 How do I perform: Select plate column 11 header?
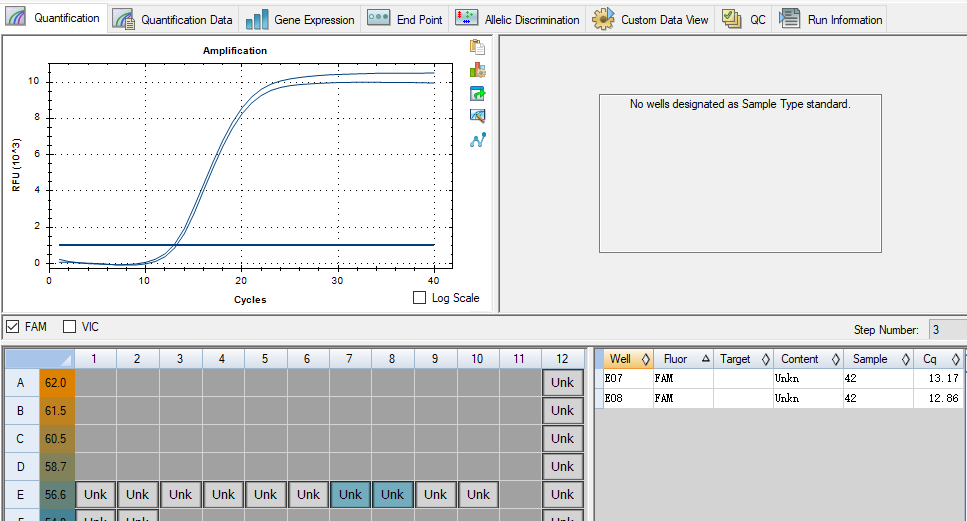tap(519, 359)
